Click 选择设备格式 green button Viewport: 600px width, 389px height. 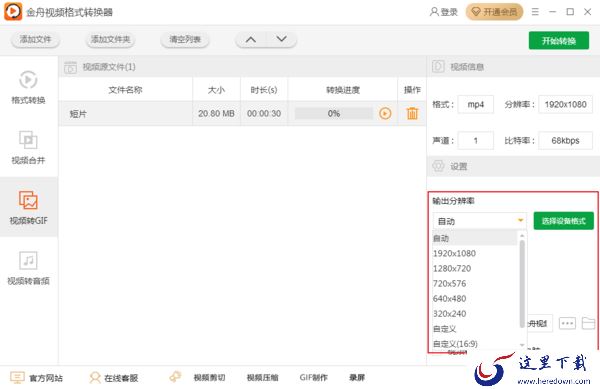pos(564,221)
